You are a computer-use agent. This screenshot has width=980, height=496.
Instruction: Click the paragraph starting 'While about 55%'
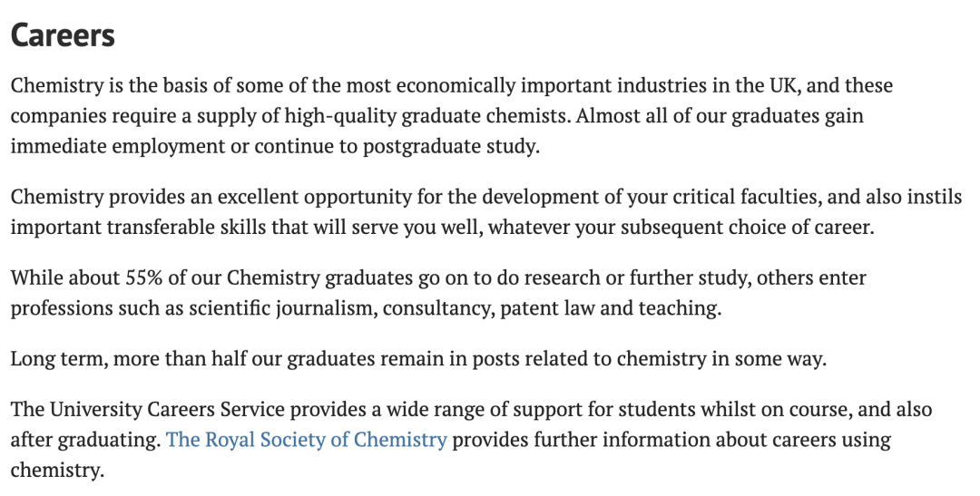(438, 292)
